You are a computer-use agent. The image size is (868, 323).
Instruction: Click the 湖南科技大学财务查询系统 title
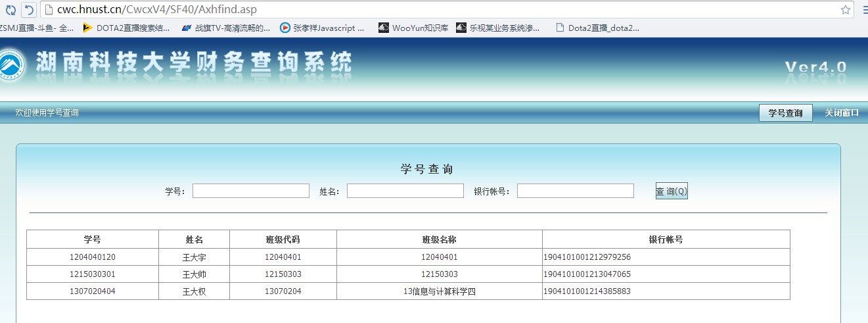(x=194, y=62)
